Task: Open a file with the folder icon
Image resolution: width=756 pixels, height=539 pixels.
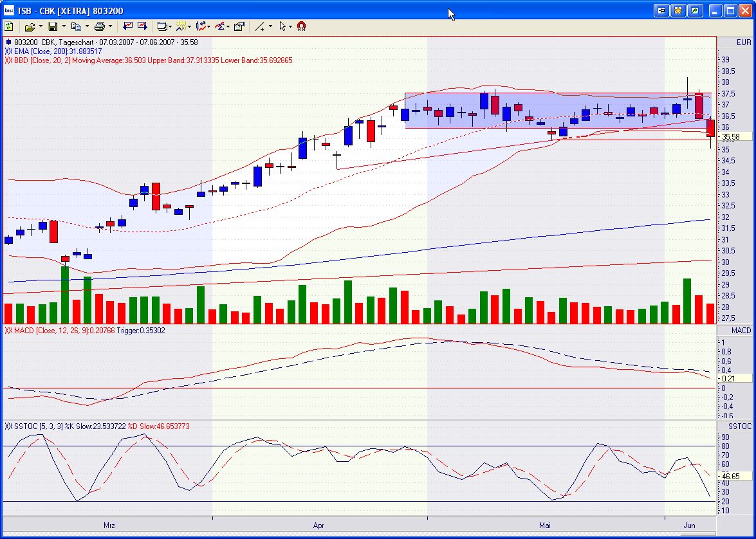Action: 30,26
